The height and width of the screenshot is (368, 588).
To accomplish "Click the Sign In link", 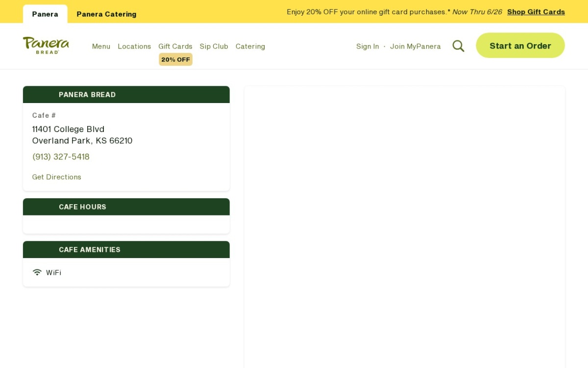I will pos(367,46).
